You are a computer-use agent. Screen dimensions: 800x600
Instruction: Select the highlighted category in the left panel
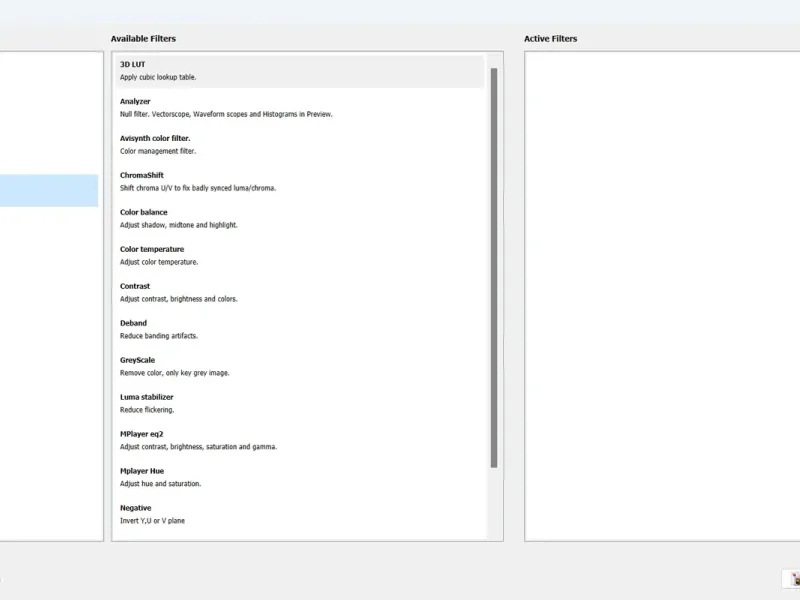click(x=49, y=190)
